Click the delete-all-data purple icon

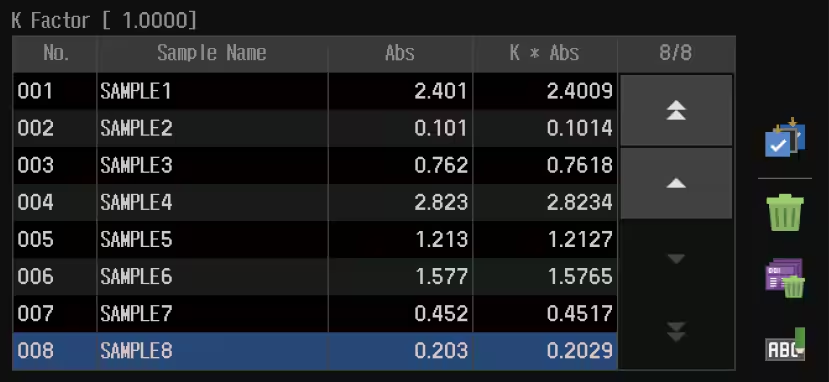(x=785, y=278)
